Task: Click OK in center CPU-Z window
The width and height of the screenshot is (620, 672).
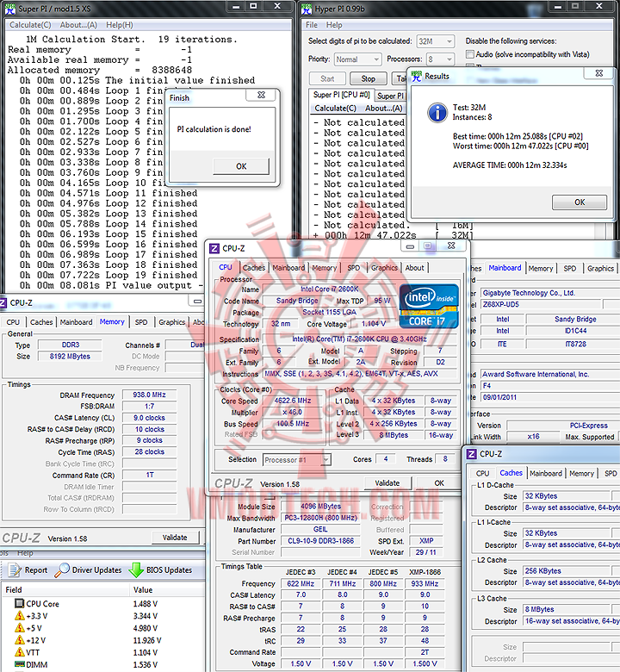Action: pyautogui.click(x=439, y=483)
